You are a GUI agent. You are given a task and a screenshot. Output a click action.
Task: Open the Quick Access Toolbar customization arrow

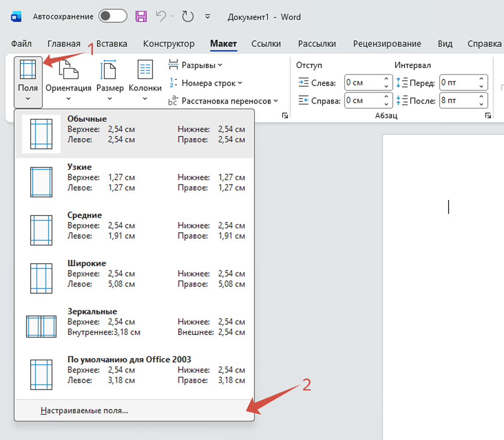coord(208,17)
